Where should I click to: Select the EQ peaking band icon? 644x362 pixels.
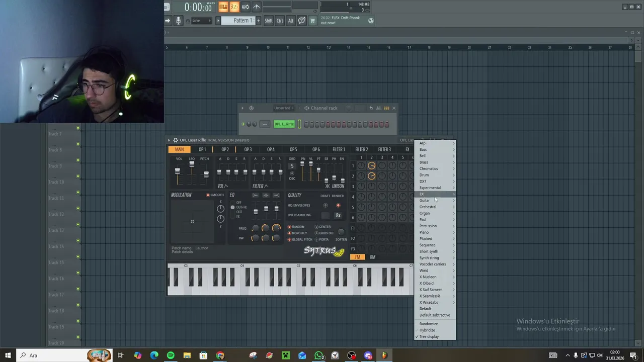tap(266, 195)
